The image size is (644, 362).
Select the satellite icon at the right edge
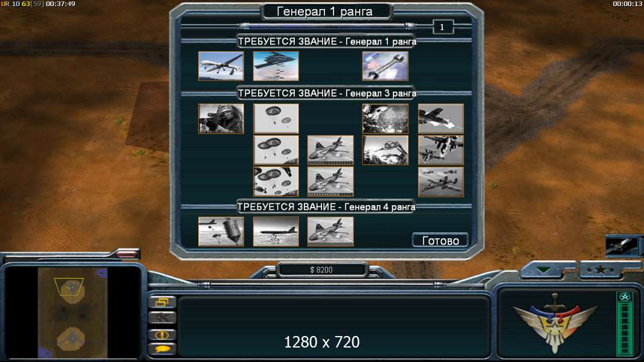(x=622, y=245)
